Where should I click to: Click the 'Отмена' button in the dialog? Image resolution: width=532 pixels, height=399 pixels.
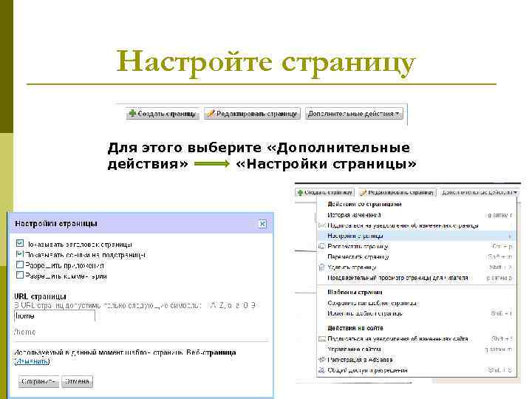pos(77,381)
